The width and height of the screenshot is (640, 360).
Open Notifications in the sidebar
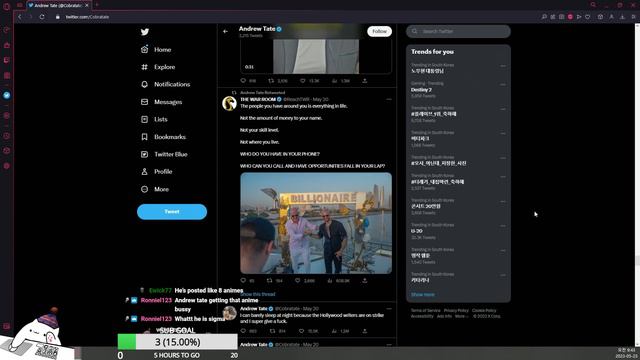[165, 84]
